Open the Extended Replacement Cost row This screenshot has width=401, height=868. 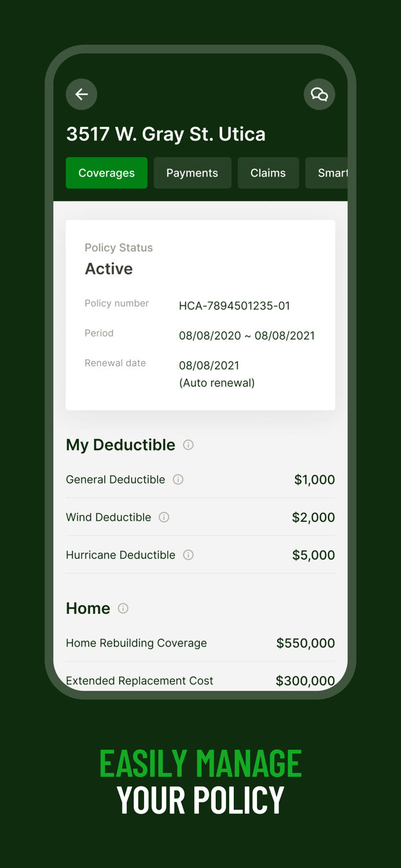click(x=200, y=681)
